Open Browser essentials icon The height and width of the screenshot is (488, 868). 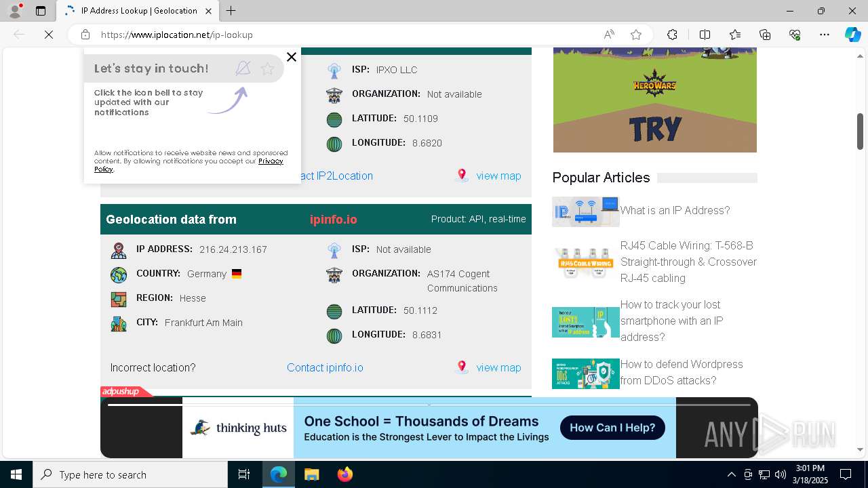[795, 35]
